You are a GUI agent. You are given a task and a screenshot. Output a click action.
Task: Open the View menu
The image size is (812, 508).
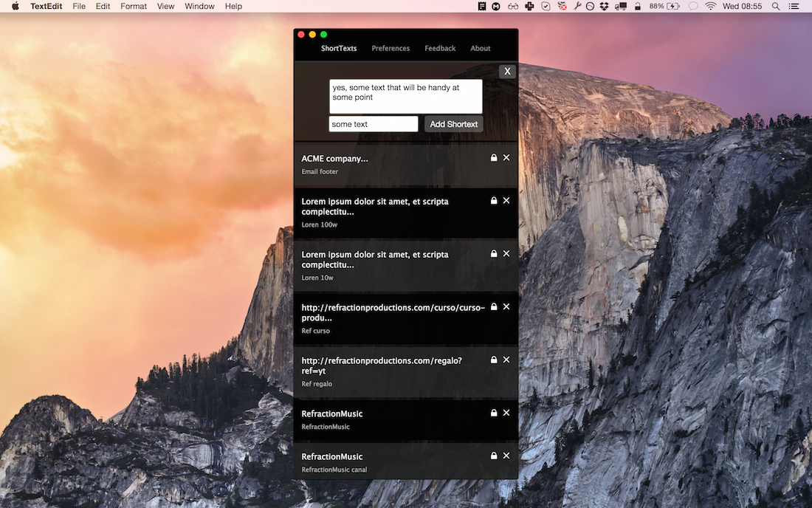[165, 6]
